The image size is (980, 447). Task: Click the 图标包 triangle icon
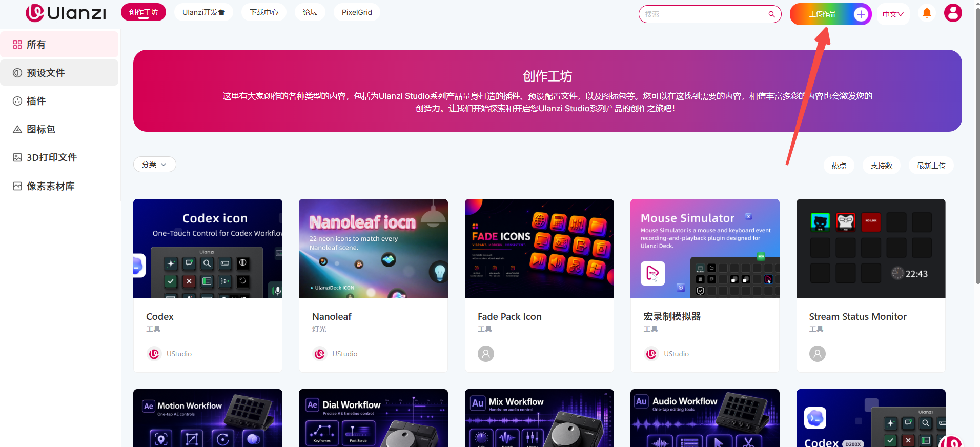(x=17, y=129)
